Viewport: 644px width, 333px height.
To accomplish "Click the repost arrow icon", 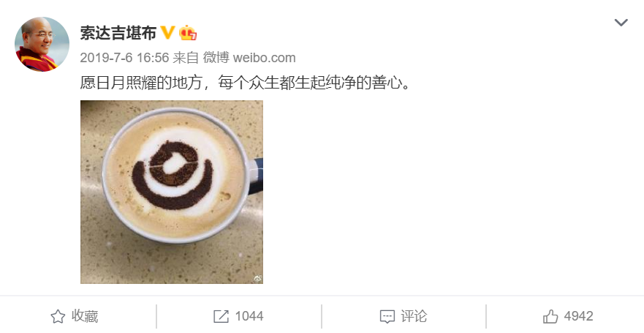I will (x=221, y=316).
